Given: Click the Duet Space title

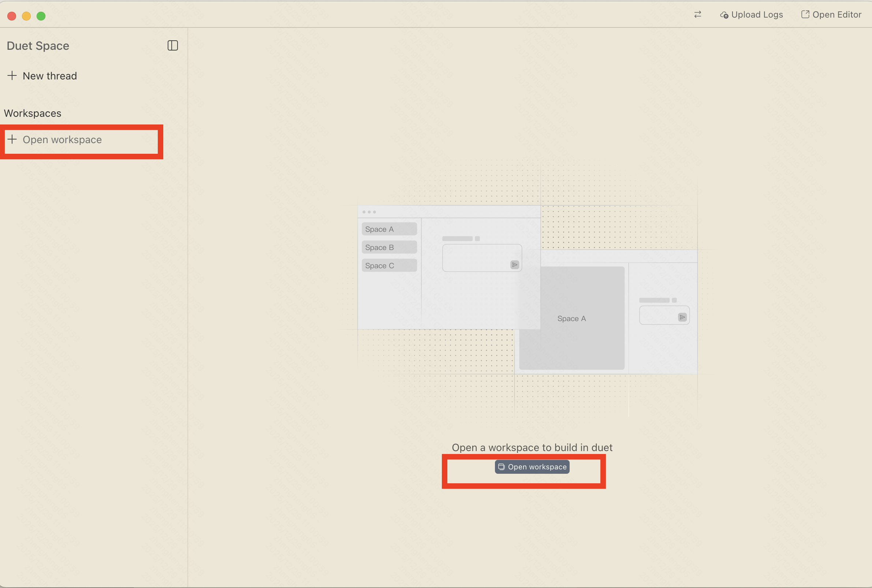Looking at the screenshot, I should (x=38, y=46).
